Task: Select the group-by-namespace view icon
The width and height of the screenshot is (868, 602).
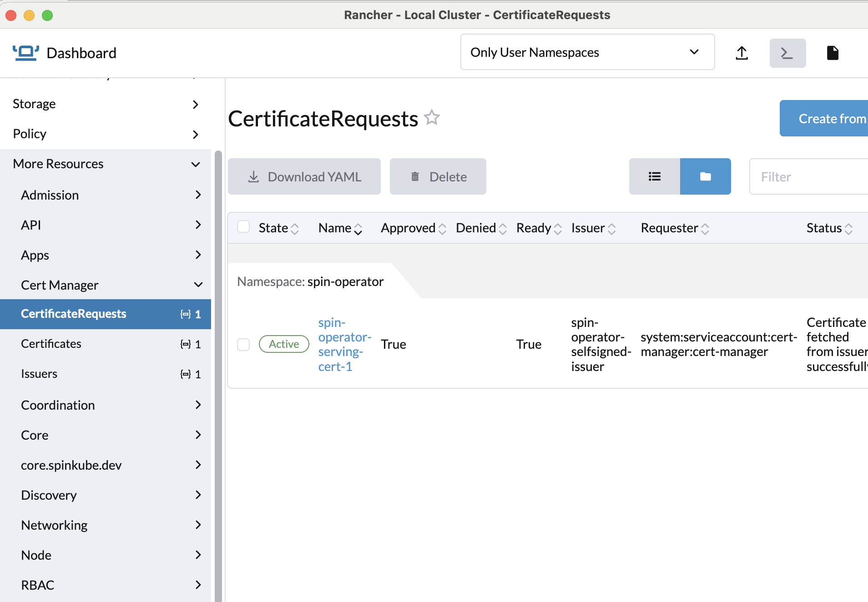Action: point(705,176)
